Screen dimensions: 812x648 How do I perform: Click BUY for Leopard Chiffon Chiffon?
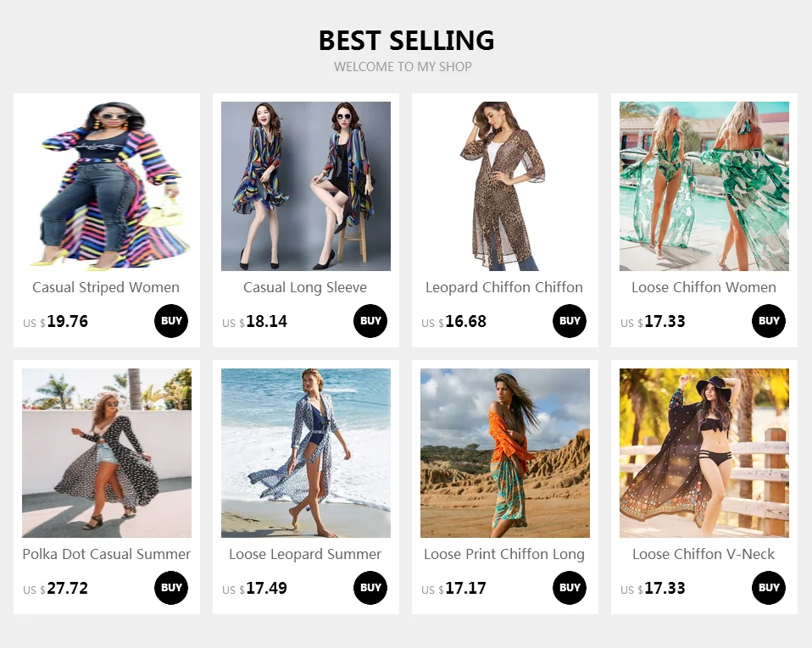coord(570,321)
